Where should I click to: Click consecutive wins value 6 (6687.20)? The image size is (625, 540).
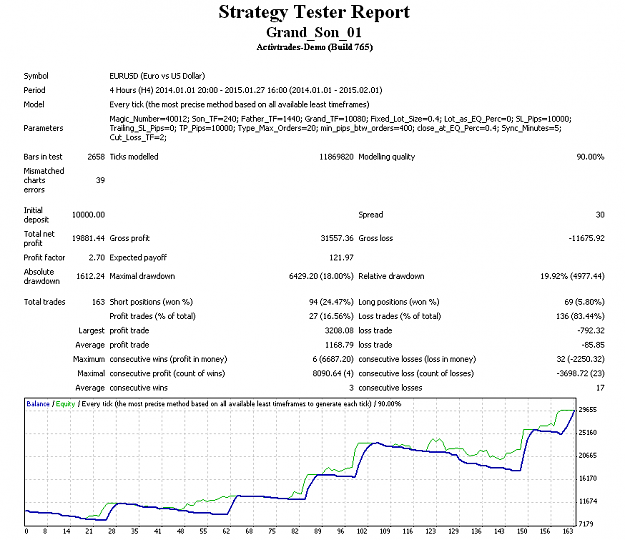click(x=333, y=359)
